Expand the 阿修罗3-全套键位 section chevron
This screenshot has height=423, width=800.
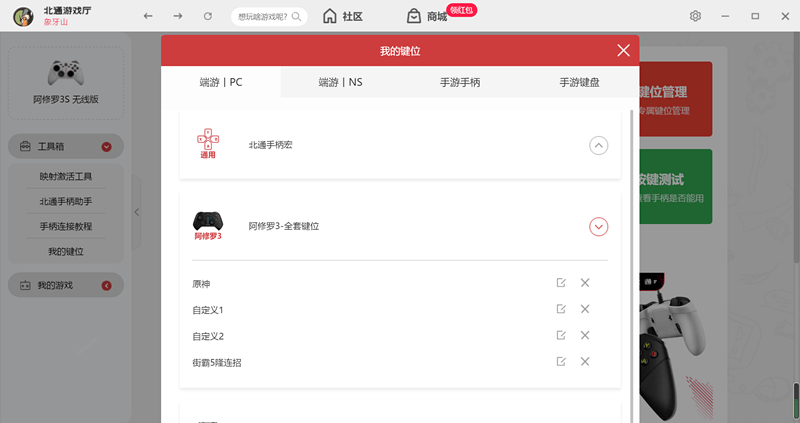[x=598, y=227]
